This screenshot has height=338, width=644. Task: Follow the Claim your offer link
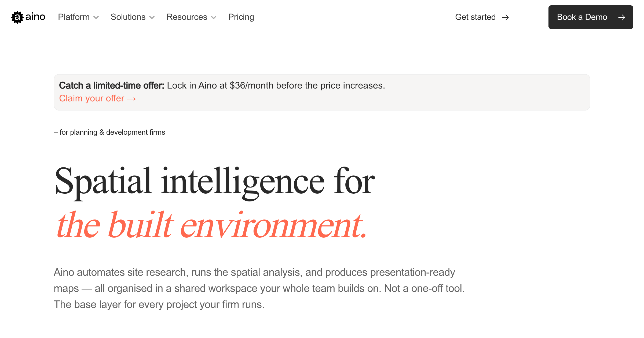click(92, 98)
